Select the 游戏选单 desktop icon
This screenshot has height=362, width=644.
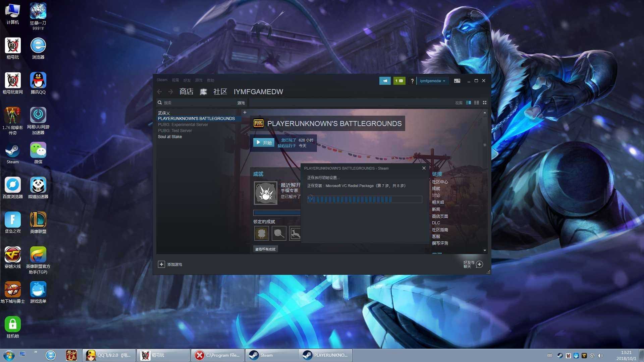click(x=38, y=293)
